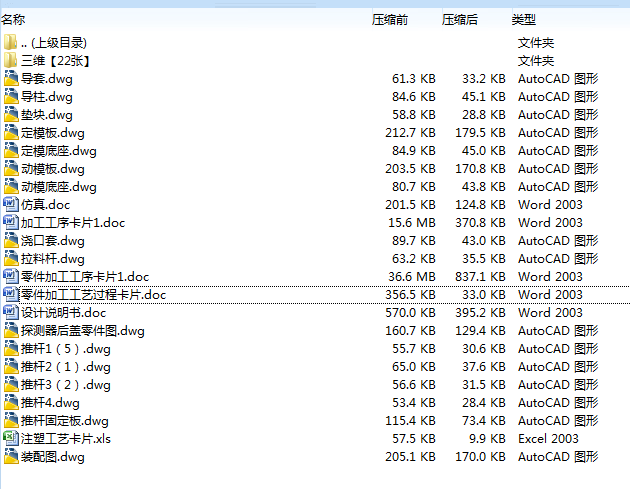Click the 36.6 MB size value
This screenshot has height=489, width=630.
[411, 277]
